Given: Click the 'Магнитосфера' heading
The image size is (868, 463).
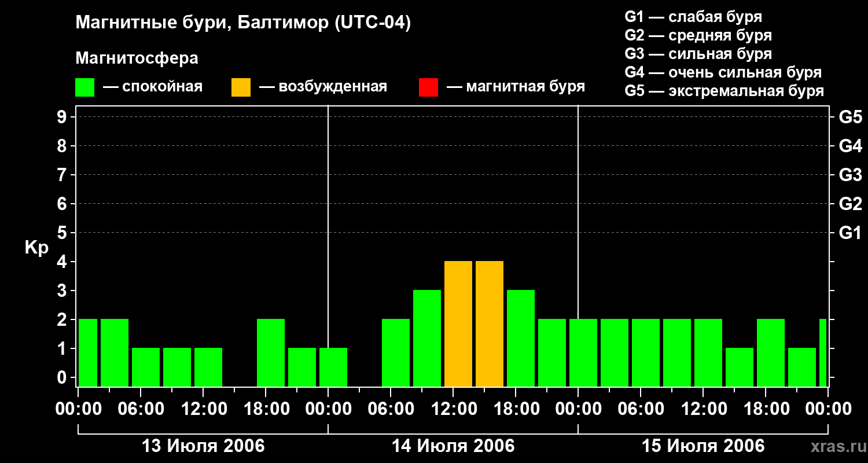Looking at the screenshot, I should pos(137,58).
